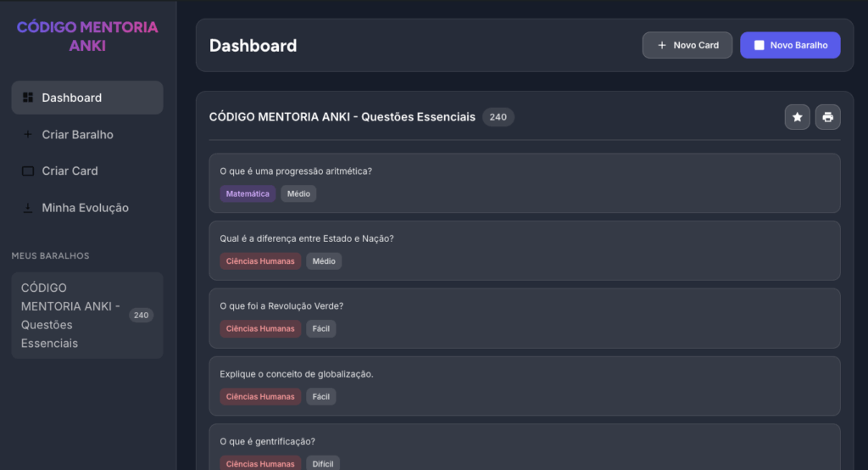The image size is (868, 470).
Task: Click the star favorite icon on the deck
Action: point(797,117)
